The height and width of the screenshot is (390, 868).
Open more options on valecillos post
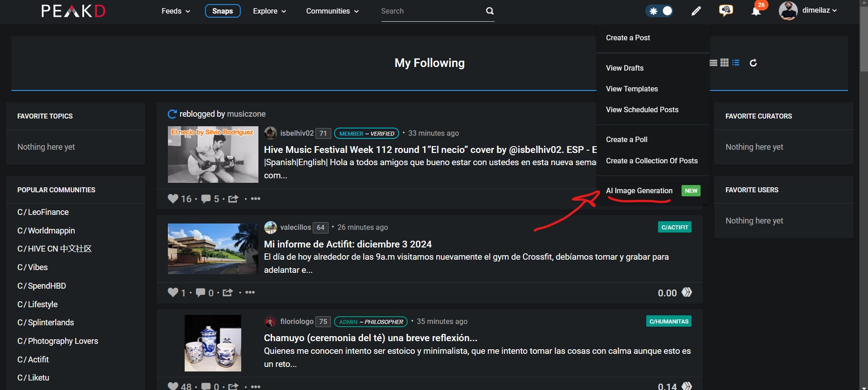point(250,292)
